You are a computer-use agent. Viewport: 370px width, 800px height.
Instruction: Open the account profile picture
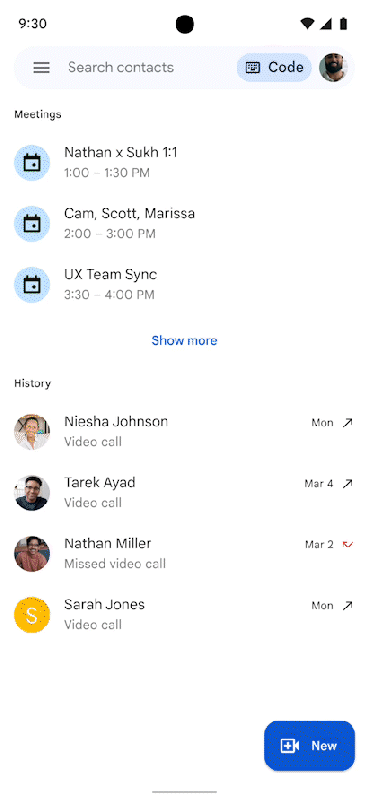coord(334,67)
